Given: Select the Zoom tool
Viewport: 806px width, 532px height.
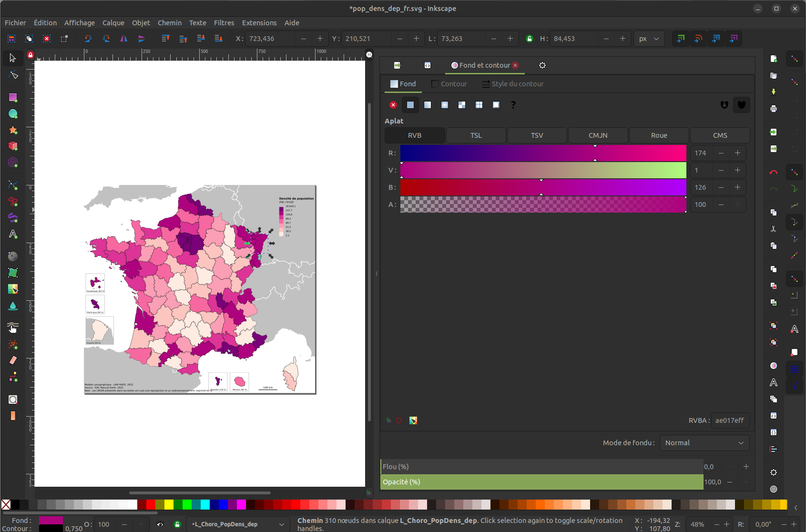Looking at the screenshot, I should point(12,399).
